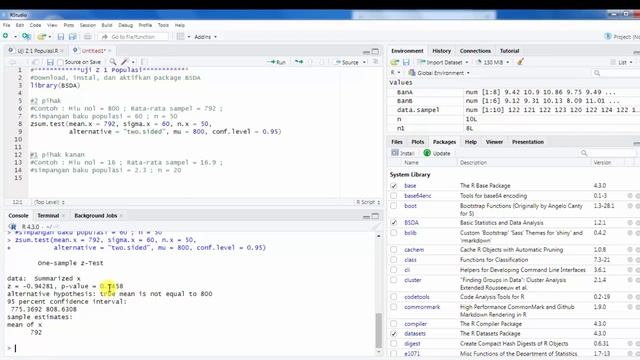Image resolution: width=640 pixels, height=360 pixels.
Task: Open Find/Replace magnifier in editor
Action: (x=113, y=62)
